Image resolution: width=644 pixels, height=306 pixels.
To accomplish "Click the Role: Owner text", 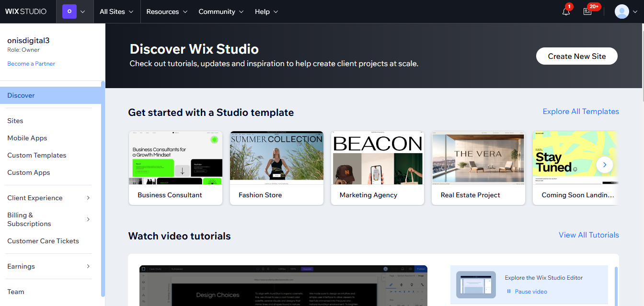I will click(x=23, y=50).
